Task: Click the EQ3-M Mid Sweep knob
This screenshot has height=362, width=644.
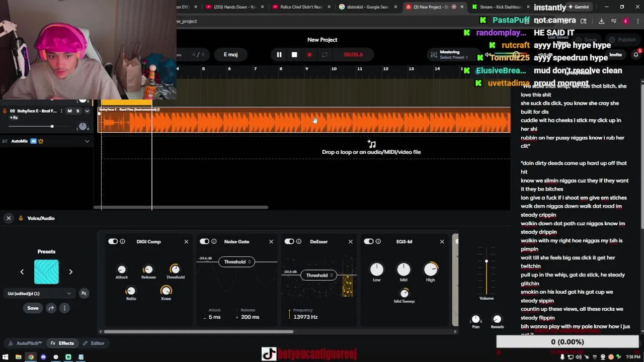Action: [405, 293]
